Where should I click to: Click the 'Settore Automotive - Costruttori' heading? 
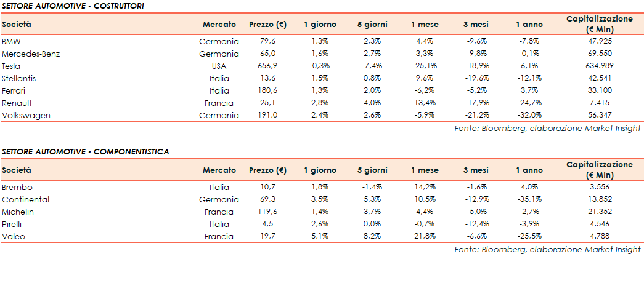(73, 6)
